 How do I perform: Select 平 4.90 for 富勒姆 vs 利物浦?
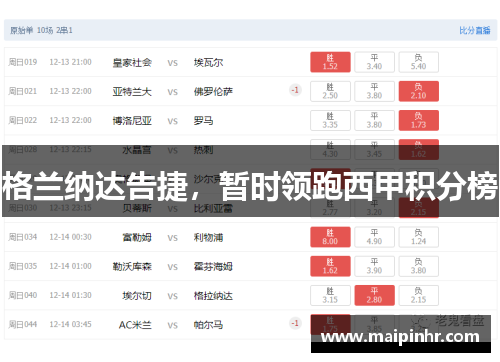(374, 237)
